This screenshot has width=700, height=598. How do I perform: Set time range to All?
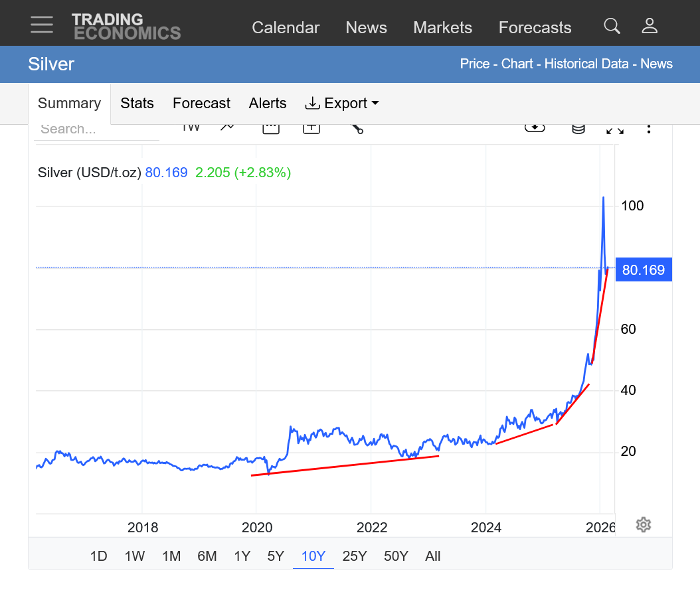tap(432, 556)
